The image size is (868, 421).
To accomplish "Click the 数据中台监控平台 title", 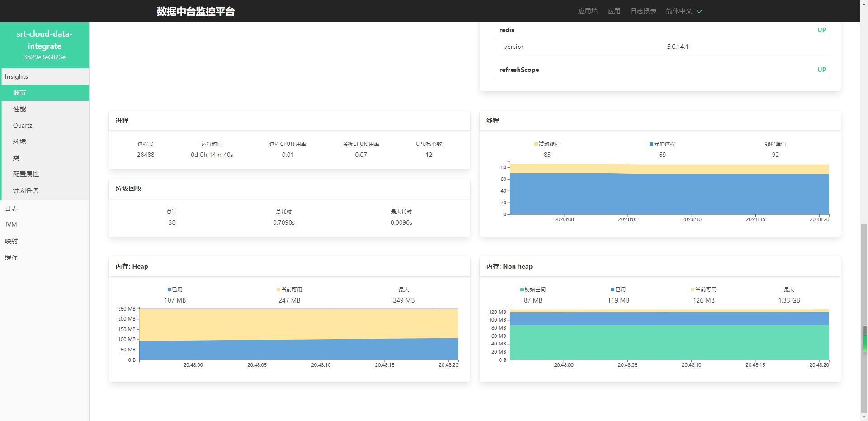I will (x=196, y=11).
